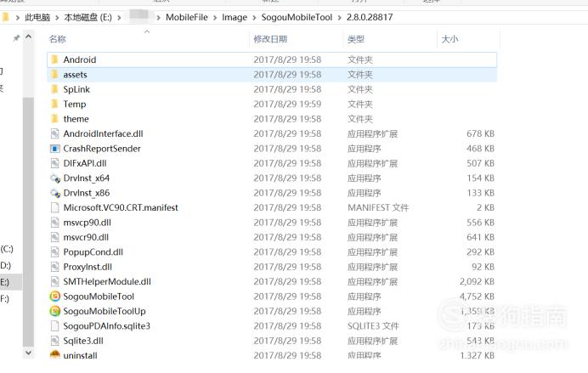Select the D:) drive in navigation pane

tap(6, 265)
